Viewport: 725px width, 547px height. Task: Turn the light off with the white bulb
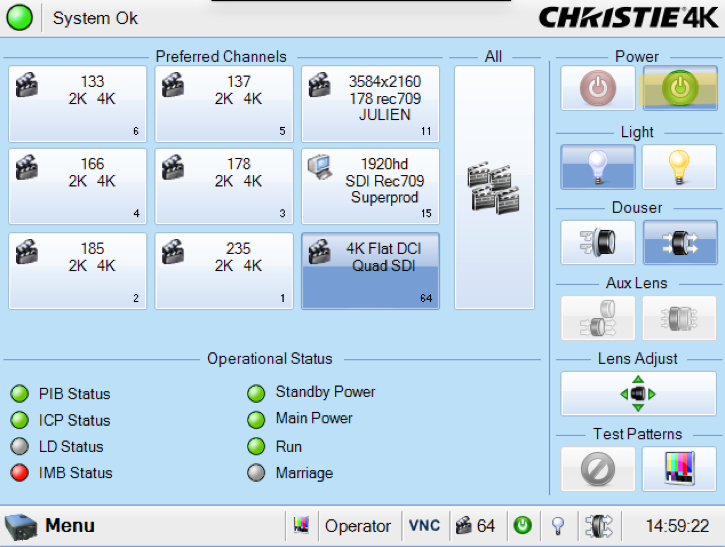click(x=598, y=167)
